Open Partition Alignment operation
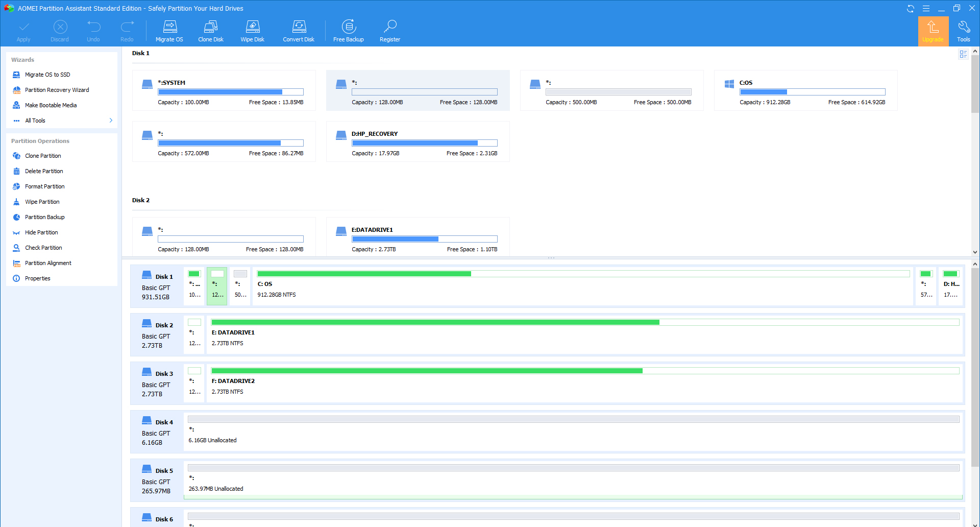 pos(61,263)
